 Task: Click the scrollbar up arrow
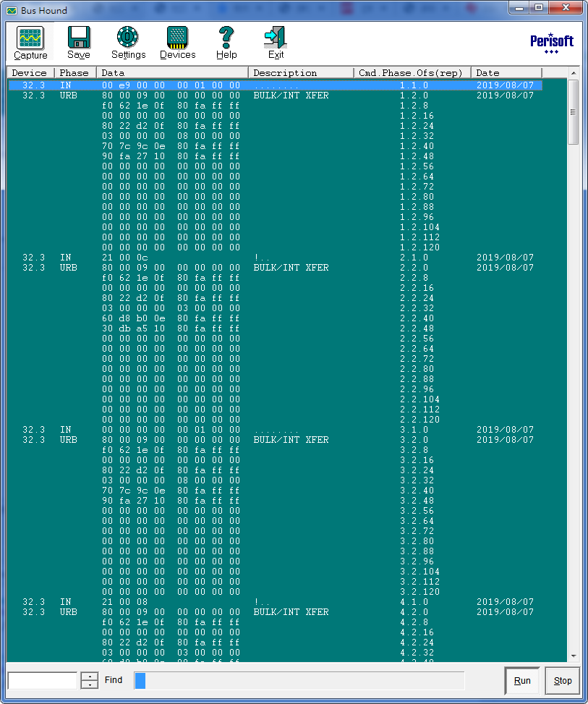point(574,73)
